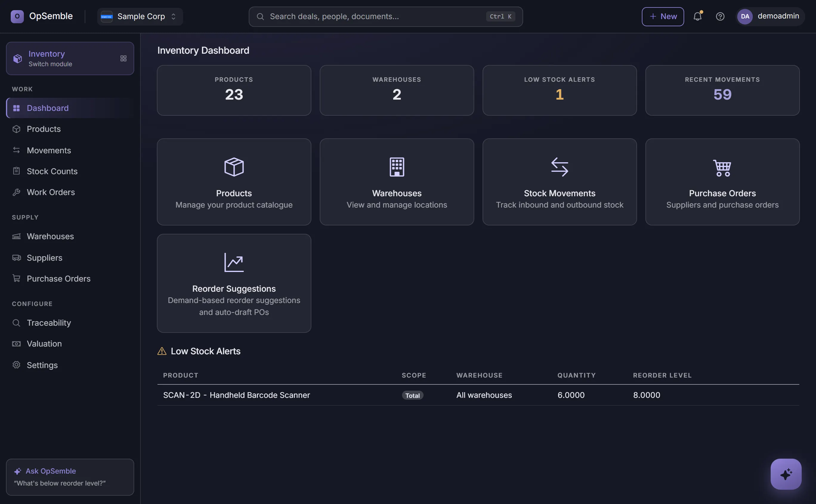Click the Settings gear icon
Image resolution: width=816 pixels, height=504 pixels.
[16, 365]
